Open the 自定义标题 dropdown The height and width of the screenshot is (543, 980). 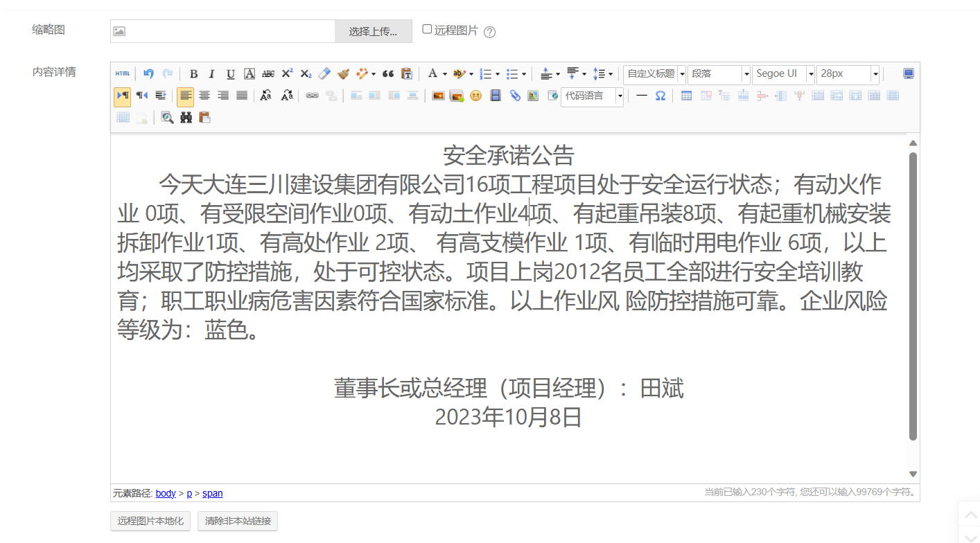(x=654, y=74)
